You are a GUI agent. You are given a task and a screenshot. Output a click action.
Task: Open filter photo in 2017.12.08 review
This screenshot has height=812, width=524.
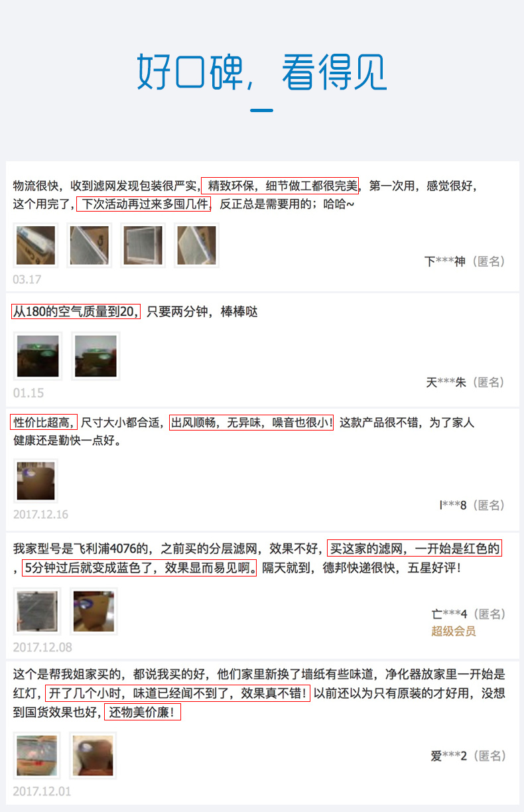tap(37, 611)
